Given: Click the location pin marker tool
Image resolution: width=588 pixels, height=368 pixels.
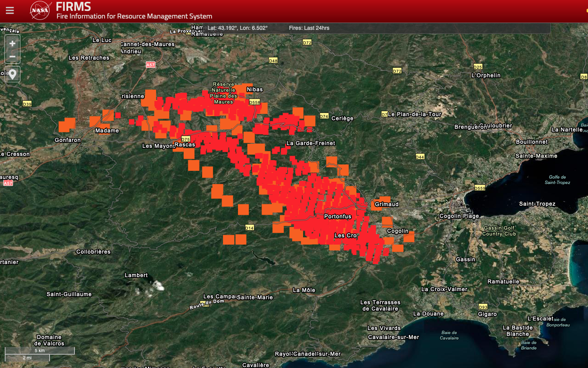Looking at the screenshot, I should [12, 74].
